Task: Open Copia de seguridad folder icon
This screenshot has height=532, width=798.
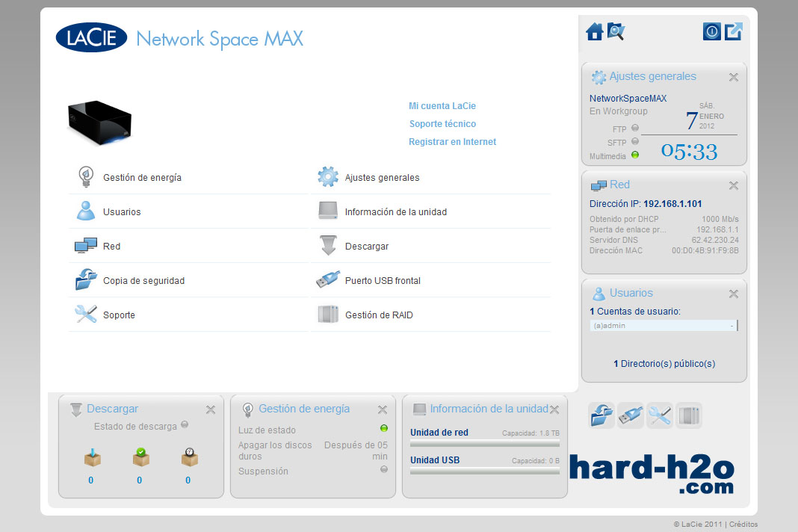Action: click(x=85, y=280)
